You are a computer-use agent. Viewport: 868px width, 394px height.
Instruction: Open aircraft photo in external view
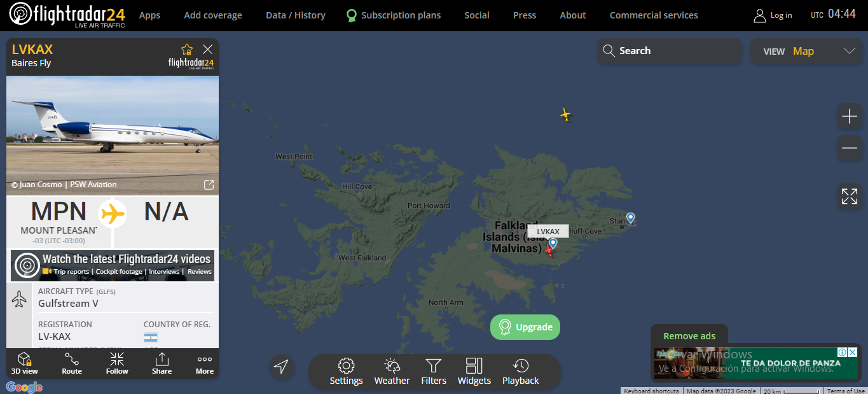209,185
